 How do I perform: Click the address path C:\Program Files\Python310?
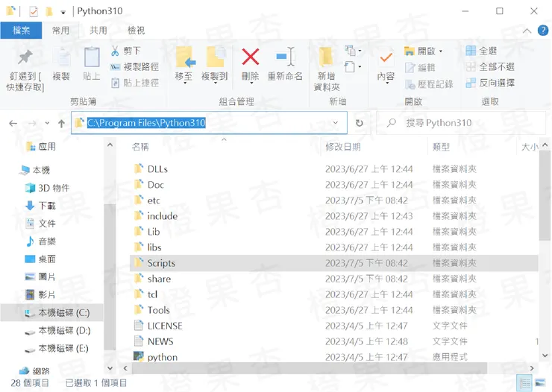point(146,123)
